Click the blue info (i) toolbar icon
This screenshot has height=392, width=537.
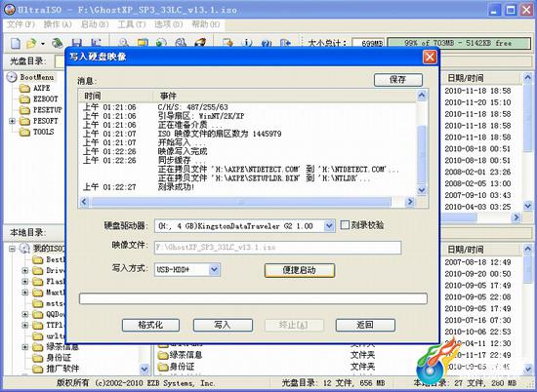247,43
